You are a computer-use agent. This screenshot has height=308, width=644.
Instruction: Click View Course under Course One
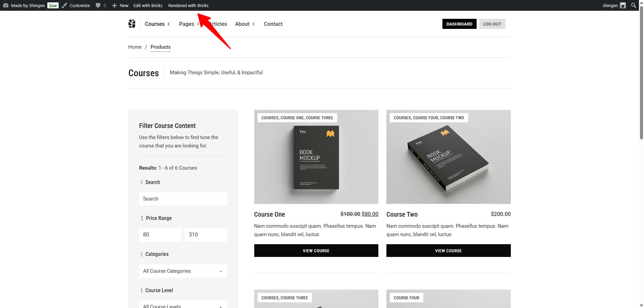tap(316, 251)
